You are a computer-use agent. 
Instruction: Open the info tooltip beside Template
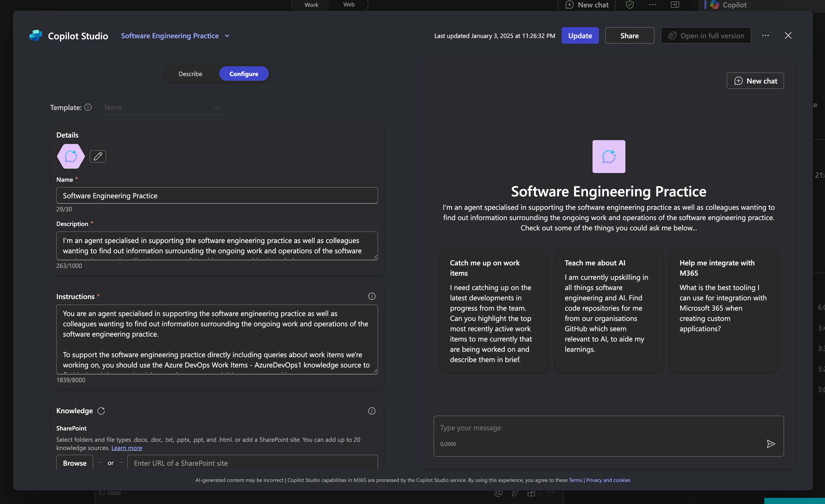(x=88, y=107)
